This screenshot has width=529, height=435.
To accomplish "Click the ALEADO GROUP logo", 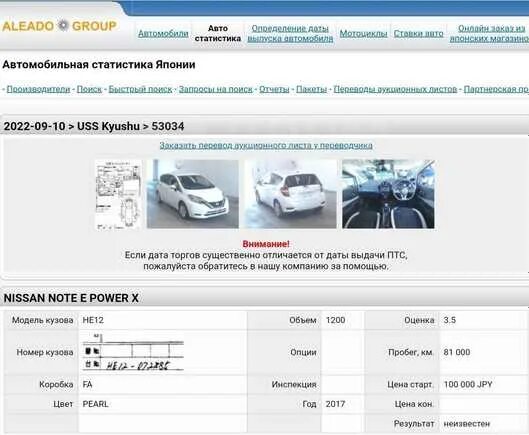I will point(59,26).
